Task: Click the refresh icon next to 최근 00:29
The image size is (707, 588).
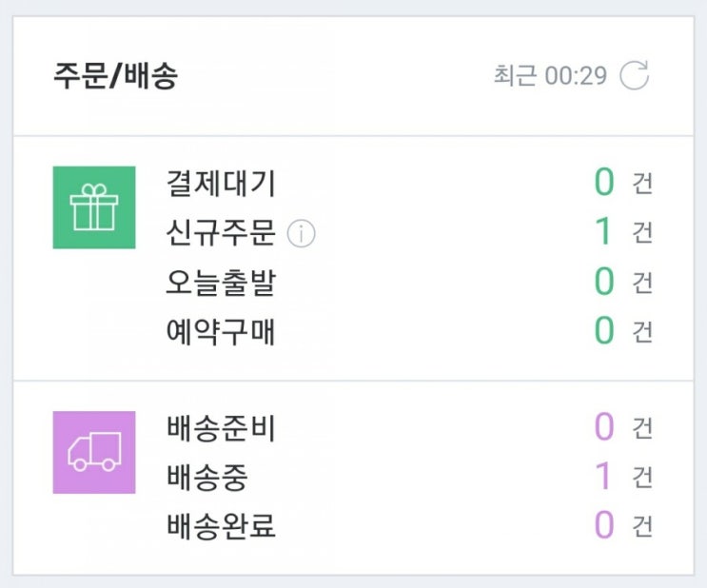Action: click(634, 76)
